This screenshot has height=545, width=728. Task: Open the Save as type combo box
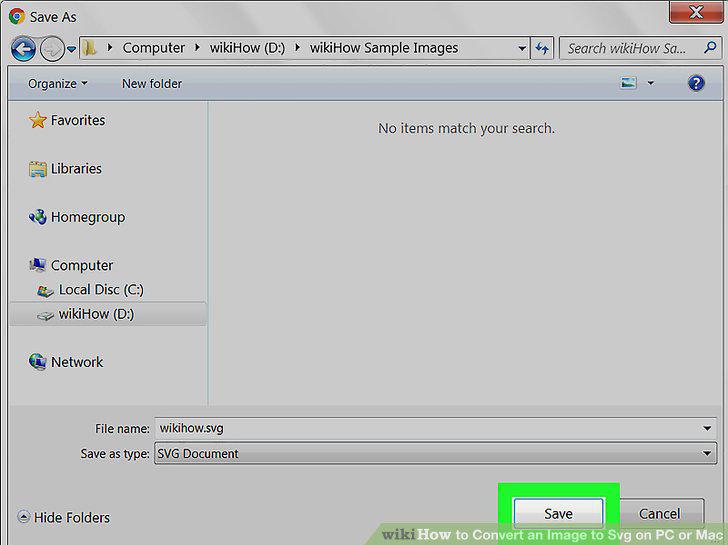tap(436, 454)
